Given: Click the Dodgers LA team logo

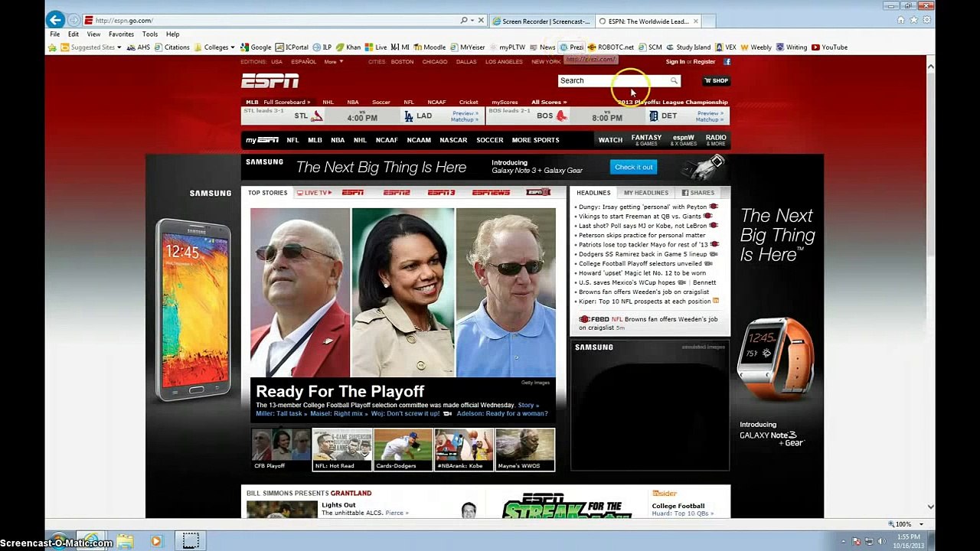Looking at the screenshot, I should pyautogui.click(x=409, y=116).
